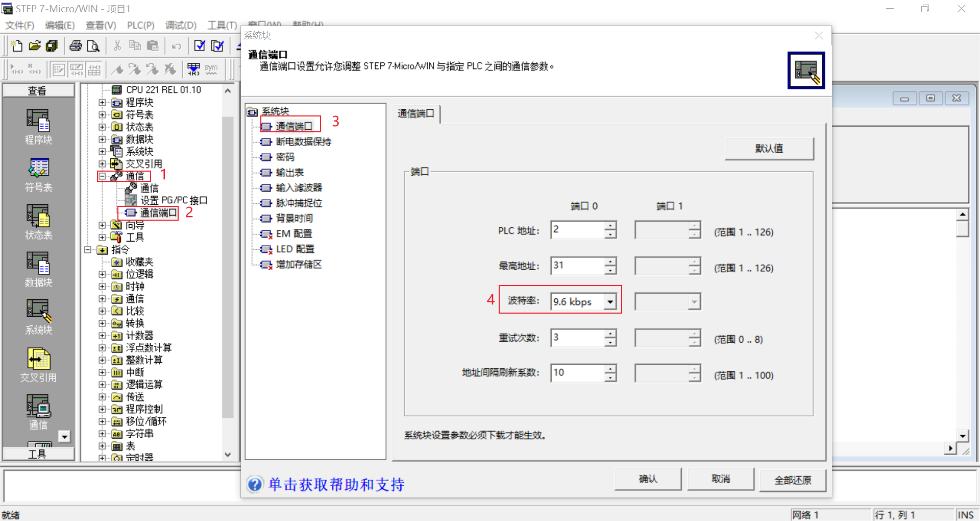Switch to the 通信端口 tab in the dialog
Viewport: 980px width, 521px height.
click(416, 113)
